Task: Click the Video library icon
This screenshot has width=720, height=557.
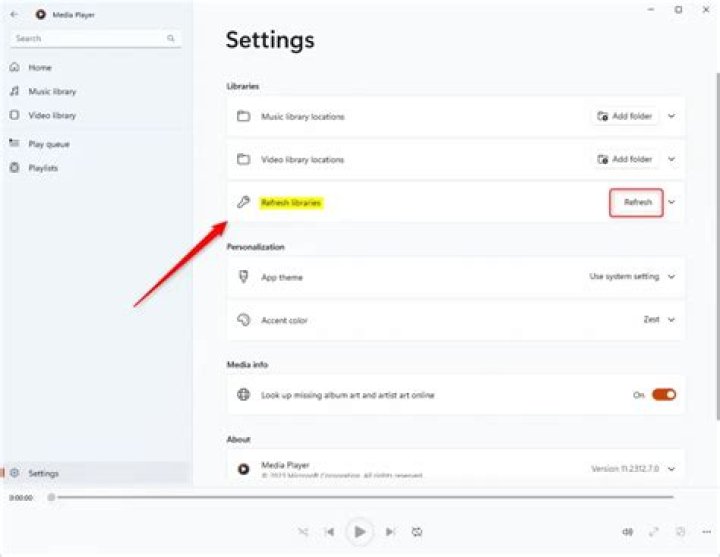Action: coord(15,115)
